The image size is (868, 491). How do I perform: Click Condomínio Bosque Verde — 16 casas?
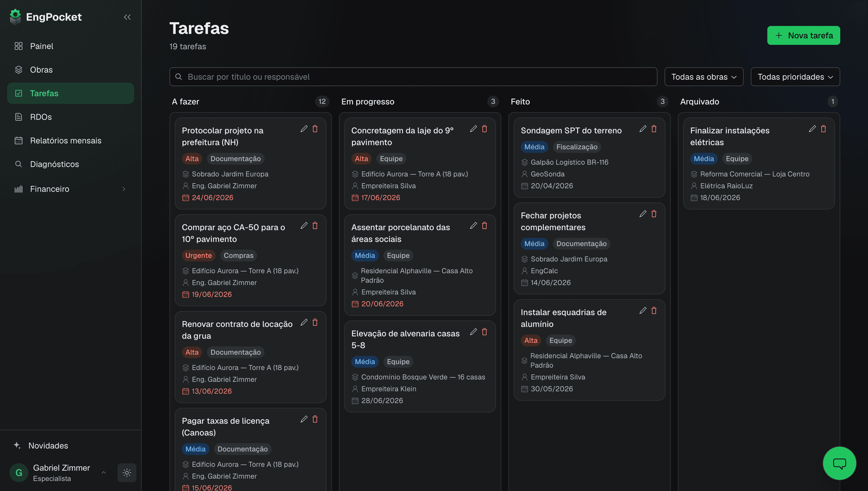423,377
